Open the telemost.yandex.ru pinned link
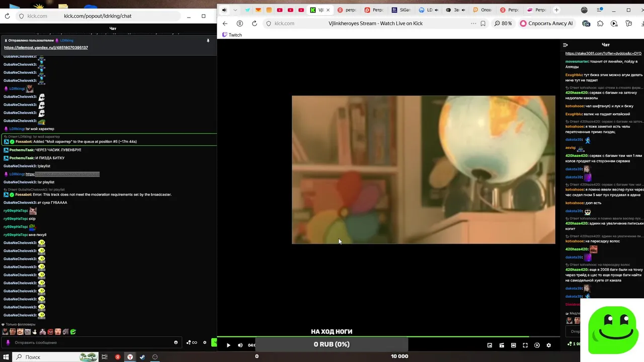 (46, 47)
